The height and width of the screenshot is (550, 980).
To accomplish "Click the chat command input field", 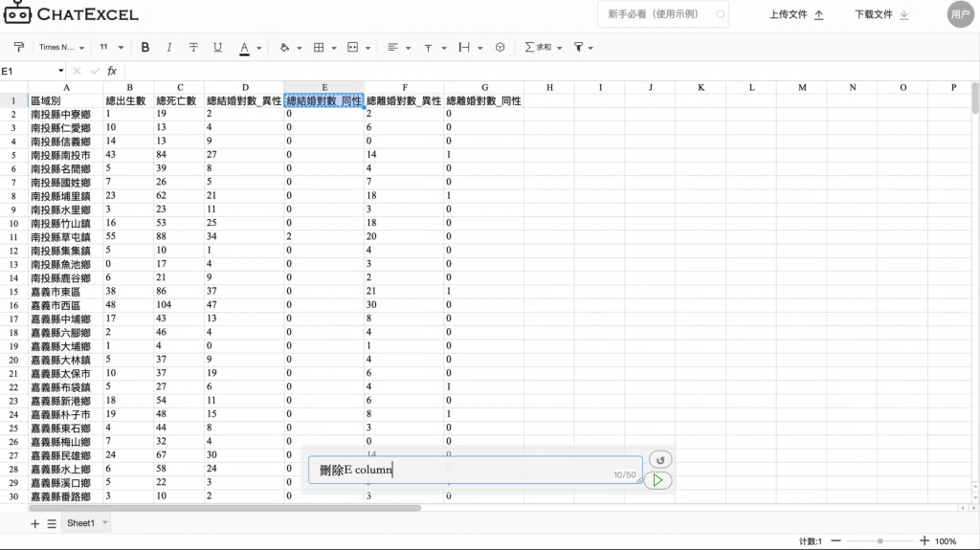I will [x=475, y=470].
